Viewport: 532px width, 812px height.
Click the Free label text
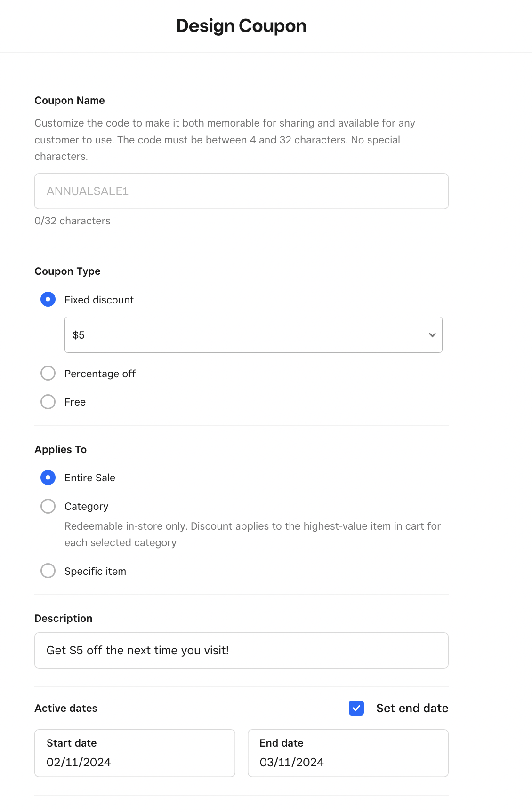75,402
